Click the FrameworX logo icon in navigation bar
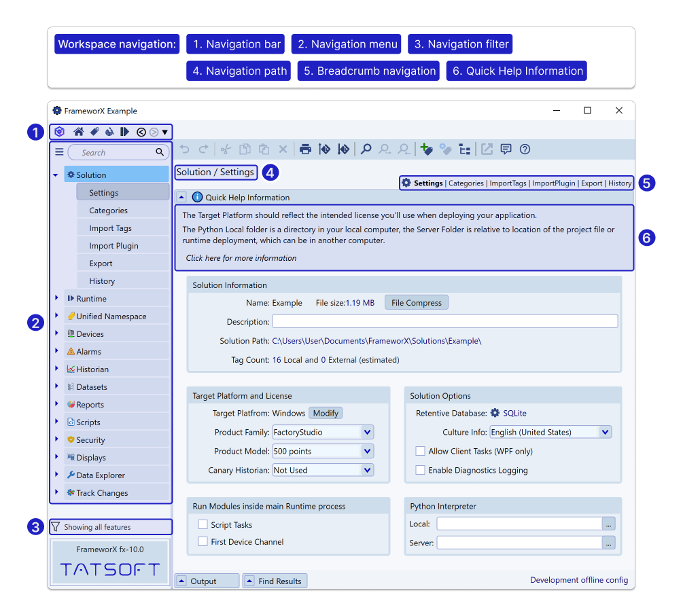 60,132
